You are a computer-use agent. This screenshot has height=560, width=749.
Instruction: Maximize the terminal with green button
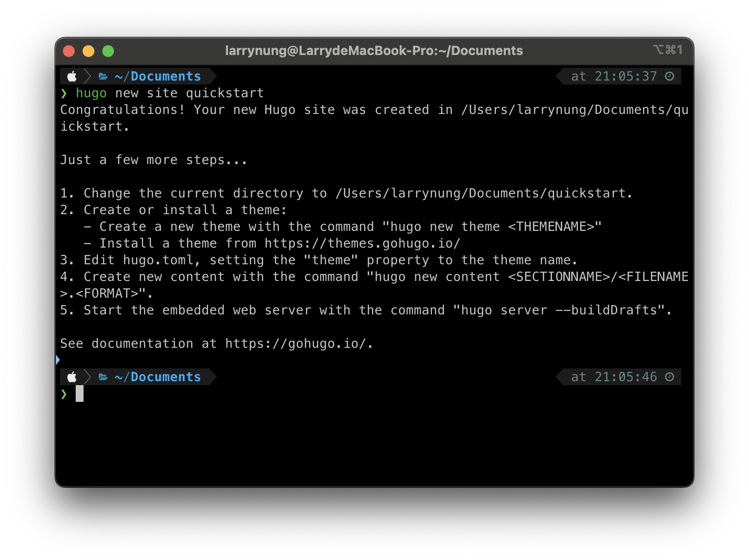108,51
